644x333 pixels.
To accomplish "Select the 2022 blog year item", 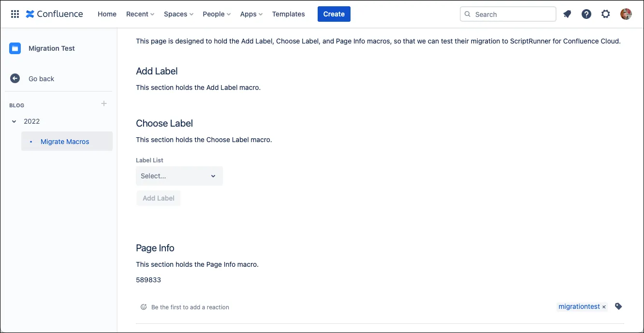I will point(32,121).
